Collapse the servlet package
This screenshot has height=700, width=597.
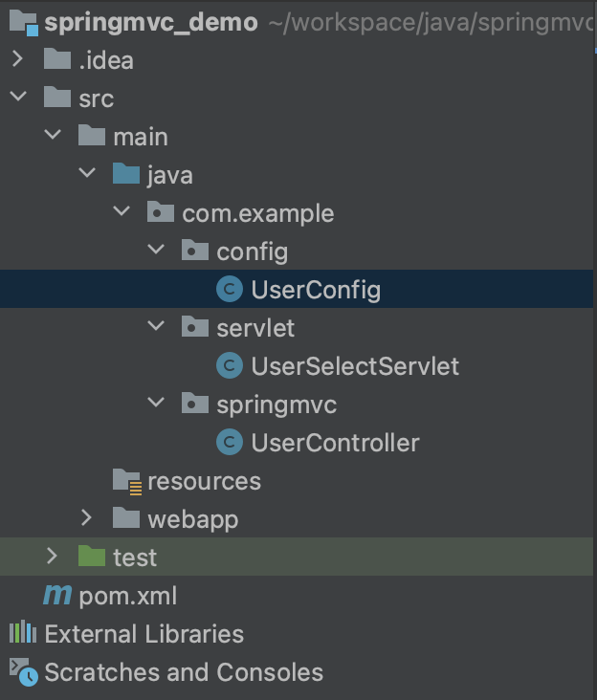coord(155,328)
